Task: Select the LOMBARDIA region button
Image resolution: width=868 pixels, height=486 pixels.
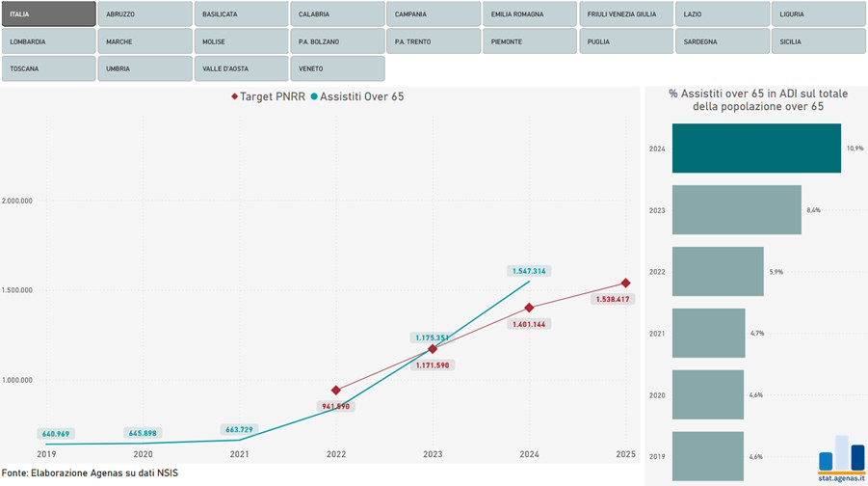Action: coord(48,41)
